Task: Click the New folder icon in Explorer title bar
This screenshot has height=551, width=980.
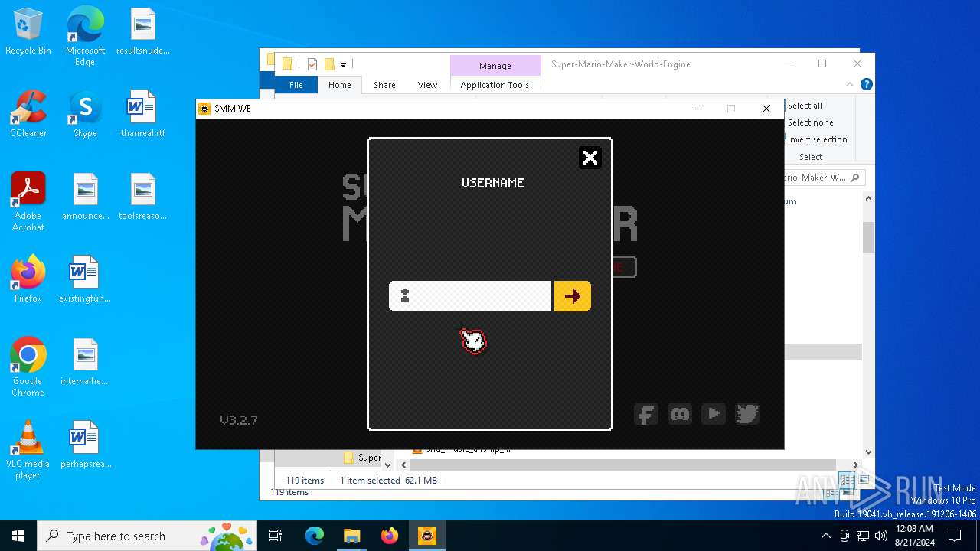Action: [329, 64]
